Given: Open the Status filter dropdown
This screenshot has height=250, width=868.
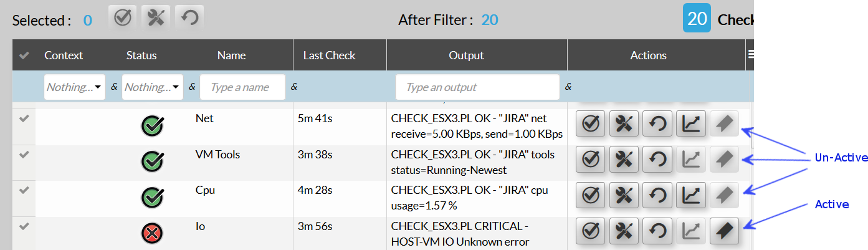Looking at the screenshot, I should click(x=152, y=87).
